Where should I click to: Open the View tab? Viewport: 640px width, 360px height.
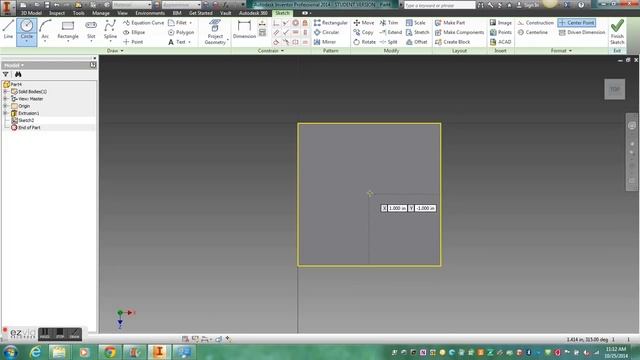pyautogui.click(x=122, y=13)
